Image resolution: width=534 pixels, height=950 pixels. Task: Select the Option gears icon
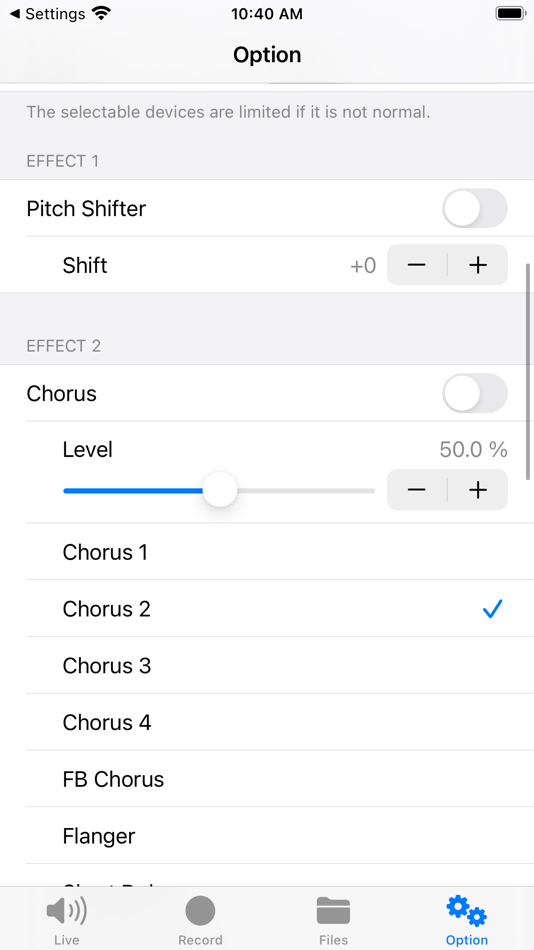467,911
